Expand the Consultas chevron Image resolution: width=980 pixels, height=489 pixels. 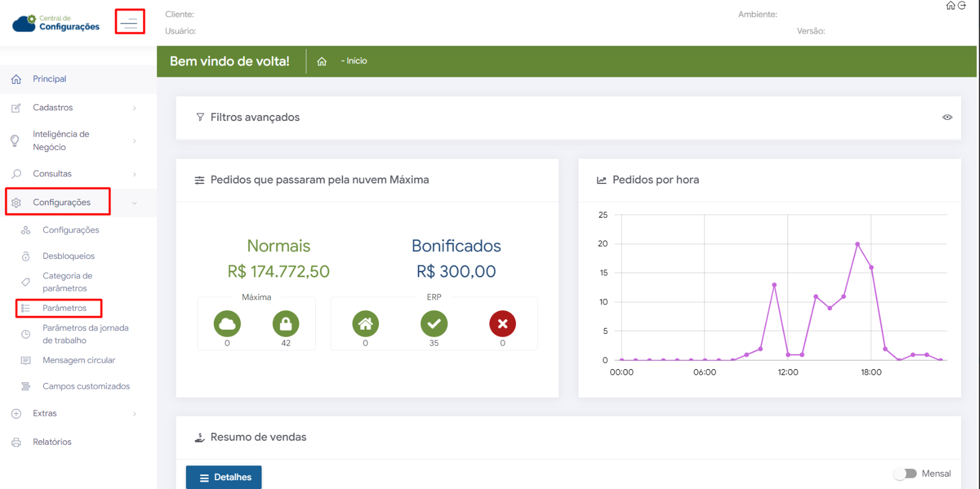click(x=135, y=174)
